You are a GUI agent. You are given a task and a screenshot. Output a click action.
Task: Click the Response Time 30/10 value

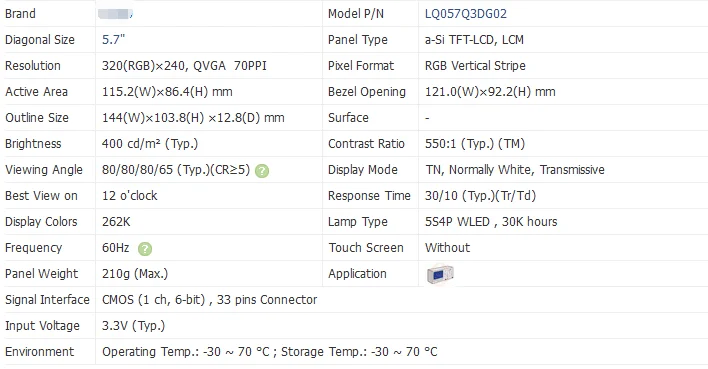point(480,196)
